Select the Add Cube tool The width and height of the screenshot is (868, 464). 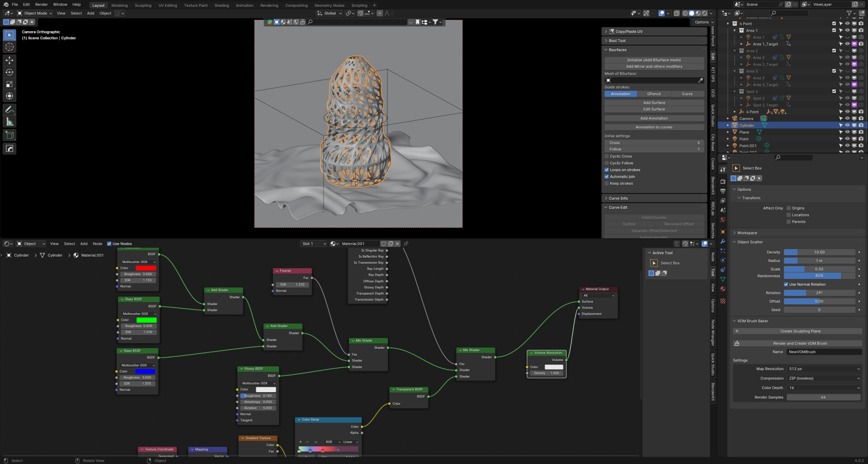[x=9, y=135]
